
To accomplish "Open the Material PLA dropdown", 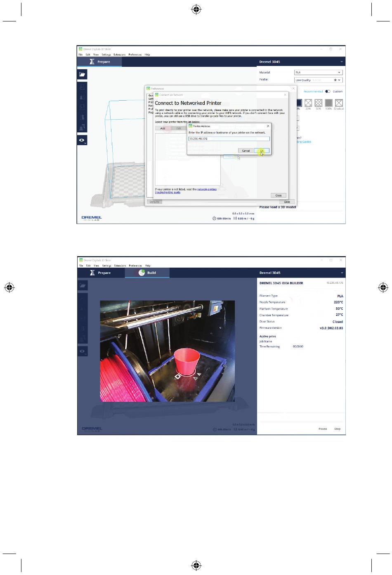I will [318, 72].
